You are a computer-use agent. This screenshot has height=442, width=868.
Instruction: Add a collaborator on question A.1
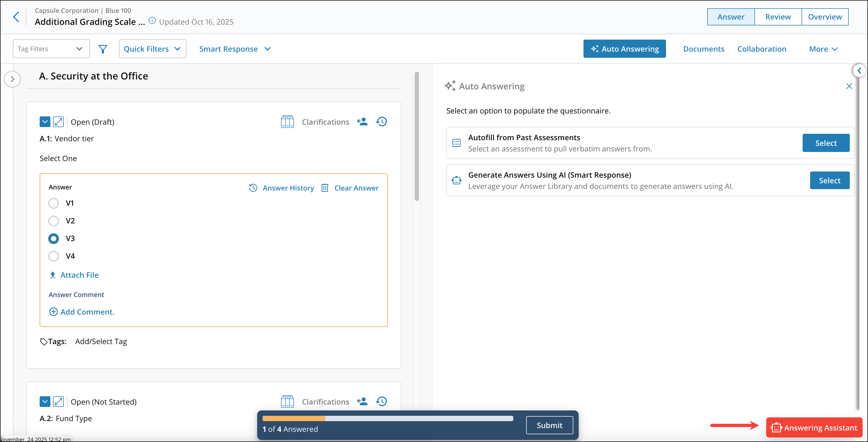[362, 121]
